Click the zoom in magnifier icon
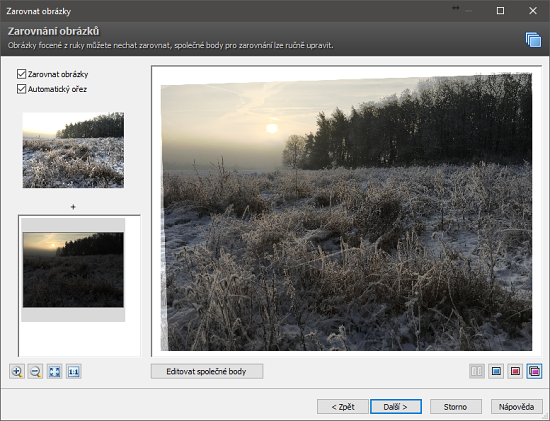The image size is (550, 421). tap(17, 371)
